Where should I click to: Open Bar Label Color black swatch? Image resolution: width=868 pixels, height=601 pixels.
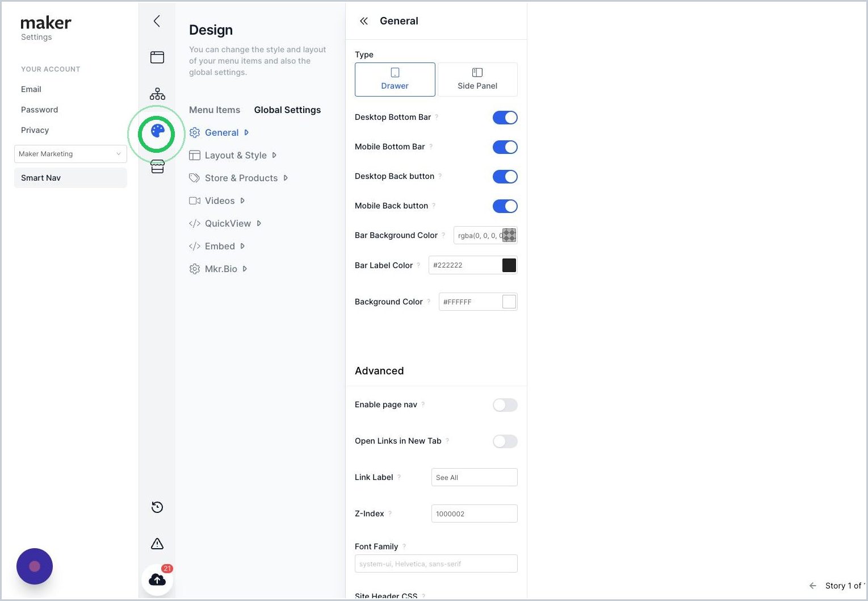pyautogui.click(x=509, y=265)
